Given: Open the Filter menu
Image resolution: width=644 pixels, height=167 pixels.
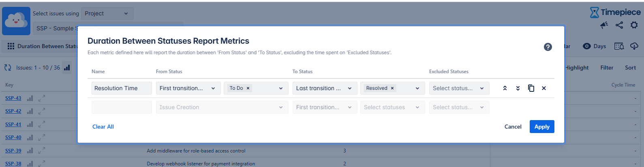Looking at the screenshot, I should tap(607, 68).
